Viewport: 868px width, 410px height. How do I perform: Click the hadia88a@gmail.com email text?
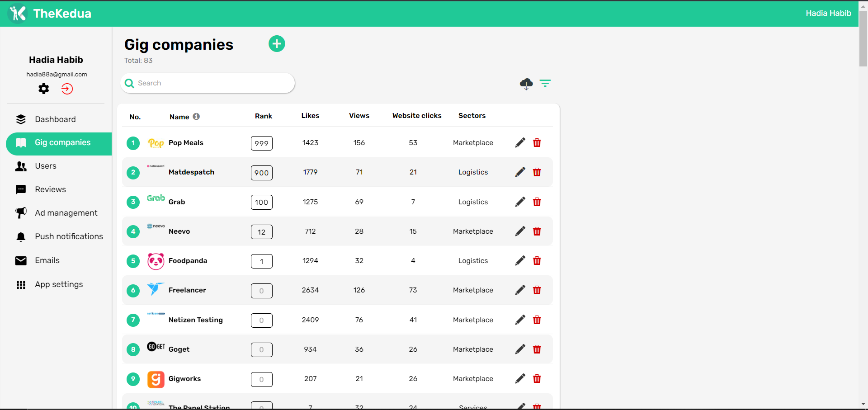(x=57, y=75)
